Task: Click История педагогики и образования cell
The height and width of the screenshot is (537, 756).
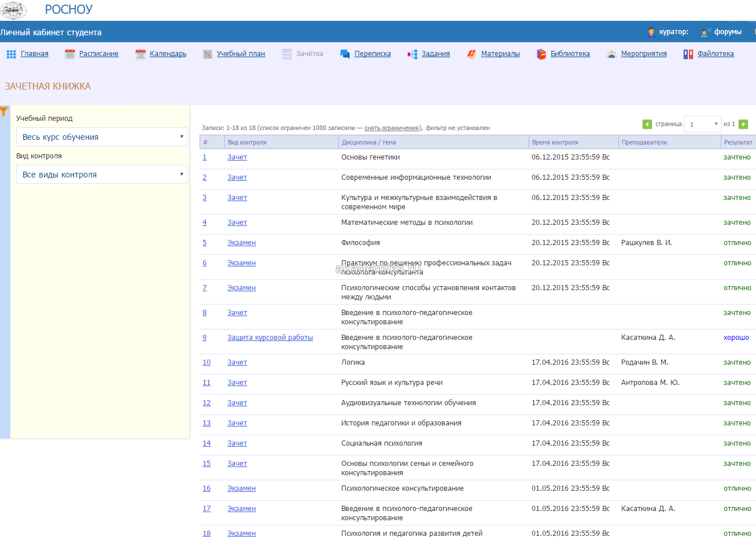Action: pyautogui.click(x=401, y=423)
